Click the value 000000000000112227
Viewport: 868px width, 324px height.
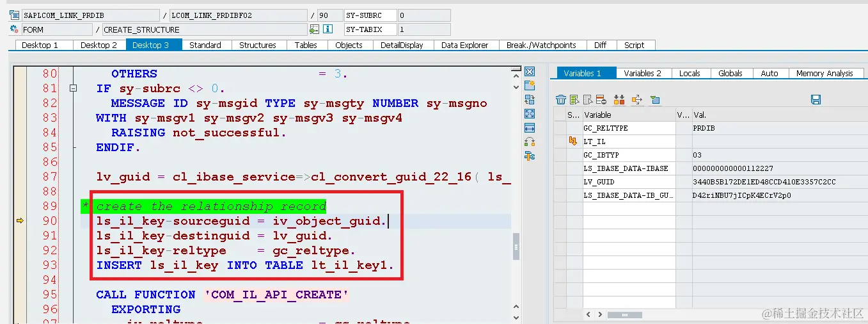pyautogui.click(x=779, y=168)
